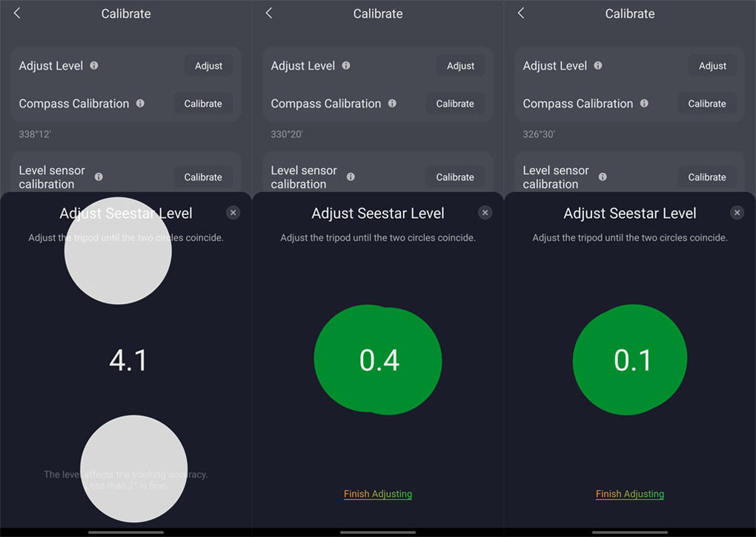Tap the green level circle showing 0.4
This screenshot has height=537, width=756.
pyautogui.click(x=378, y=360)
